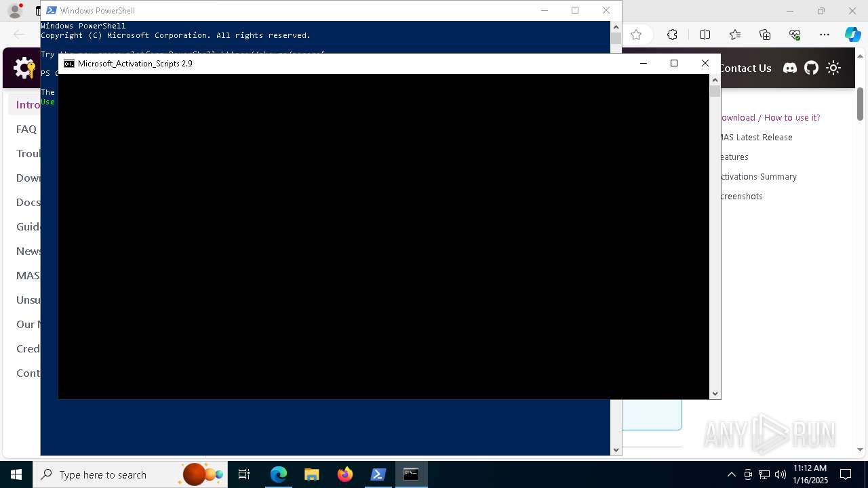Maximize the Windows PowerShell window
Image resolution: width=868 pixels, height=488 pixels.
click(x=575, y=10)
